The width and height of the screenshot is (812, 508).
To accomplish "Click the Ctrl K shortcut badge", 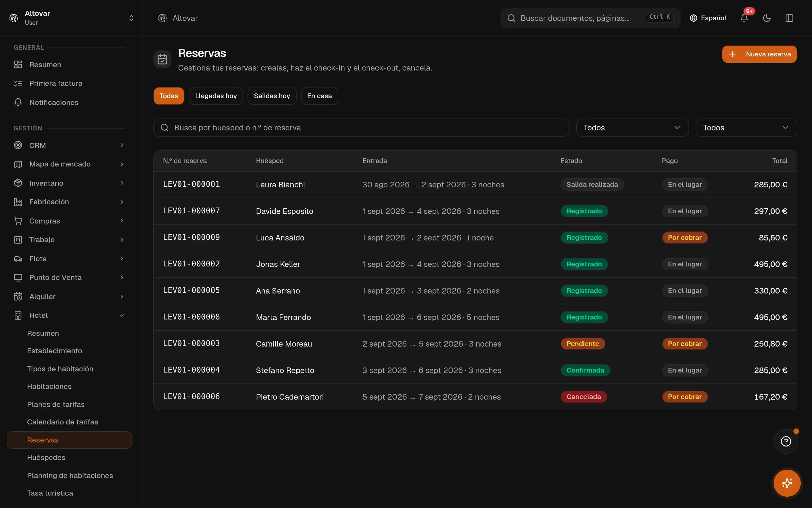I will tap(660, 17).
